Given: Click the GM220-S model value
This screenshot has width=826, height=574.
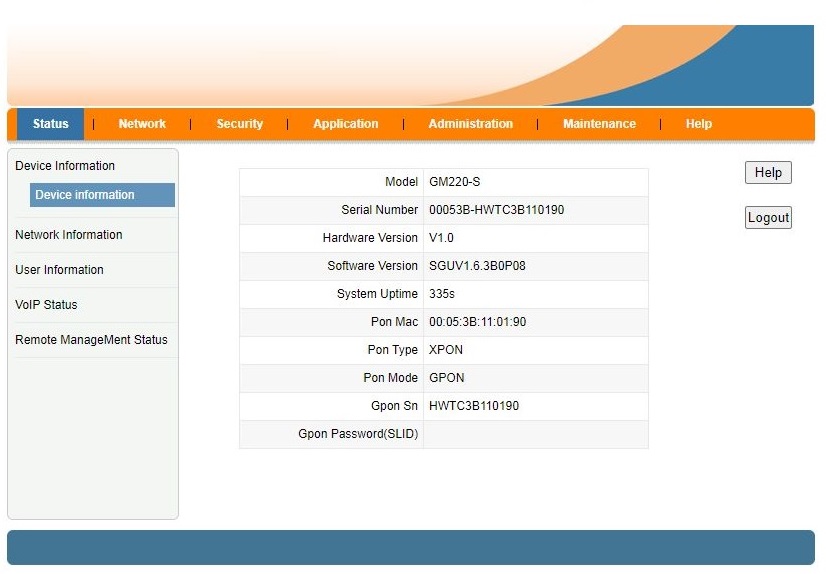Looking at the screenshot, I should point(455,182).
